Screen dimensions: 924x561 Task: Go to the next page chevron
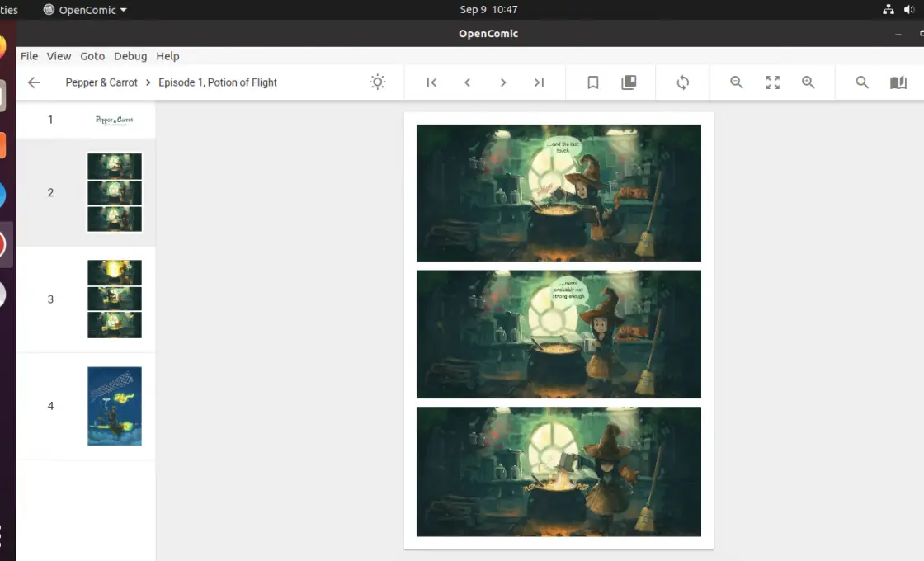(503, 82)
